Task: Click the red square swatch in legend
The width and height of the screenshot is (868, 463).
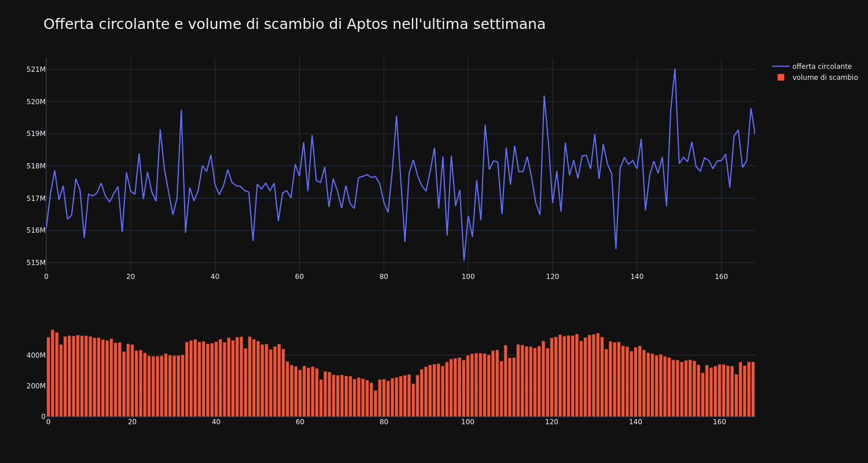Action: pyautogui.click(x=781, y=78)
